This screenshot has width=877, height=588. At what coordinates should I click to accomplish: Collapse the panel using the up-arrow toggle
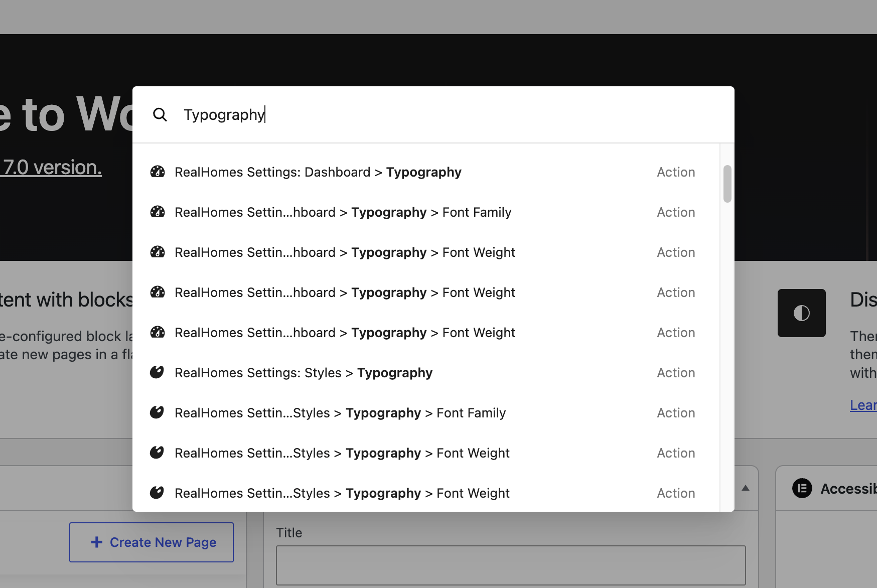pos(746,488)
